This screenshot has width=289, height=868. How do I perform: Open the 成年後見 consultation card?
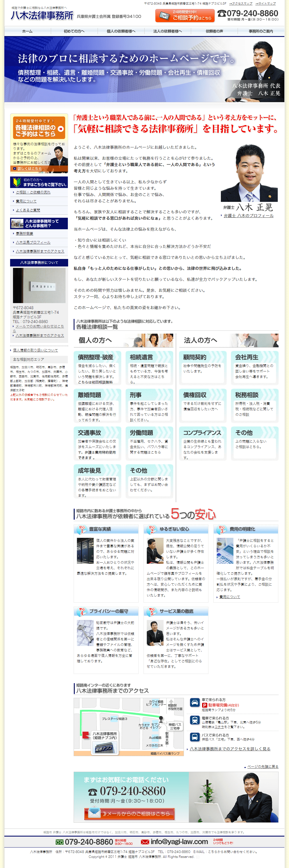(x=97, y=481)
